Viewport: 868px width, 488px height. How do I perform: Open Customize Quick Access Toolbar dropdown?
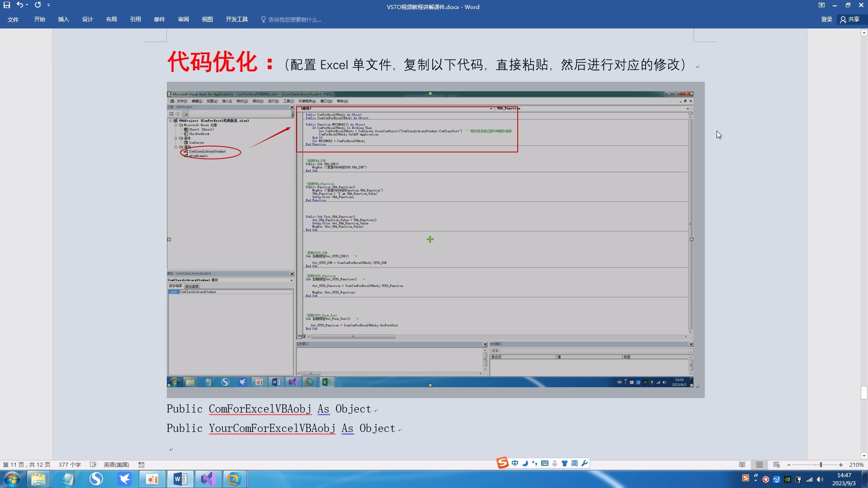49,5
